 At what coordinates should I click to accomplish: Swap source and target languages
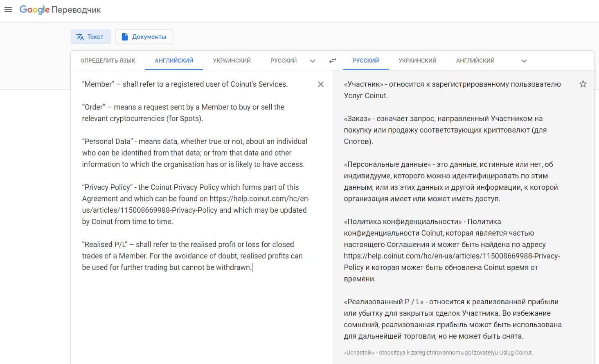[x=333, y=61]
